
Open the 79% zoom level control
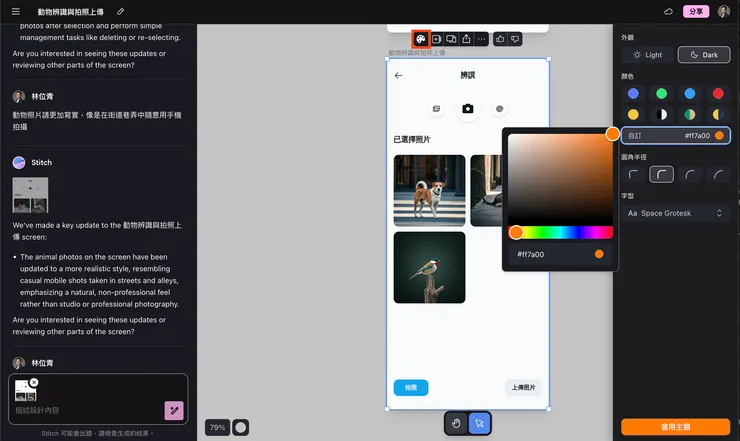point(217,427)
